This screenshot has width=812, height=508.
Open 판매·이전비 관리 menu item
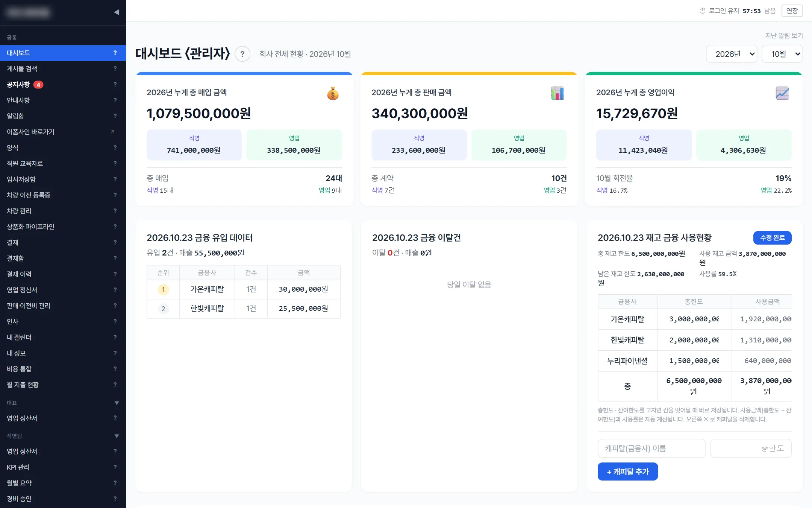63,306
